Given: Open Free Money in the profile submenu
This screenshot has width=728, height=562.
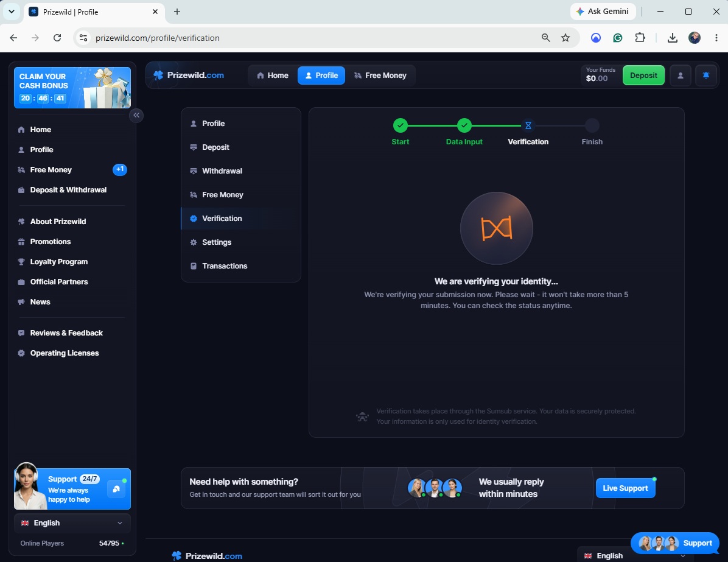Looking at the screenshot, I should click(x=240, y=195).
